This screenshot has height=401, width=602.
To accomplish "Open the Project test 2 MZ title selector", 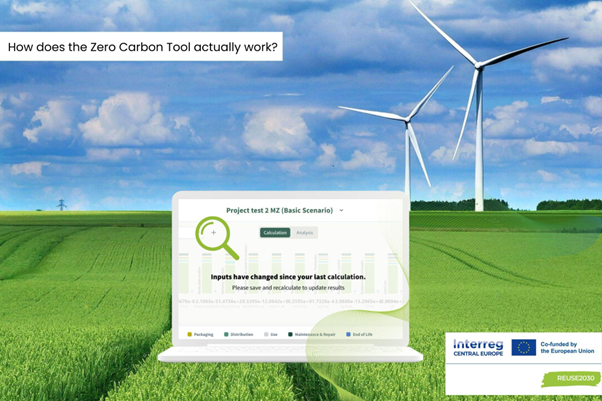I will [x=279, y=211].
